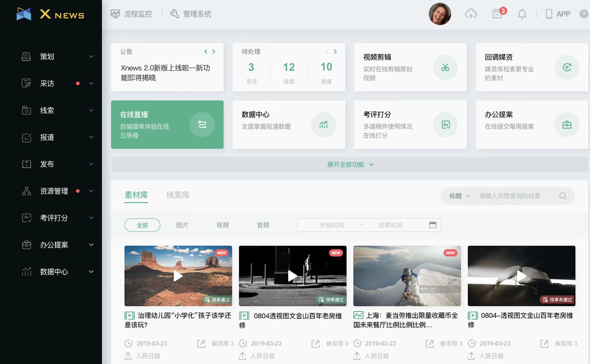Open the 标题 search type dropdown
This screenshot has width=590, height=364.
click(460, 196)
